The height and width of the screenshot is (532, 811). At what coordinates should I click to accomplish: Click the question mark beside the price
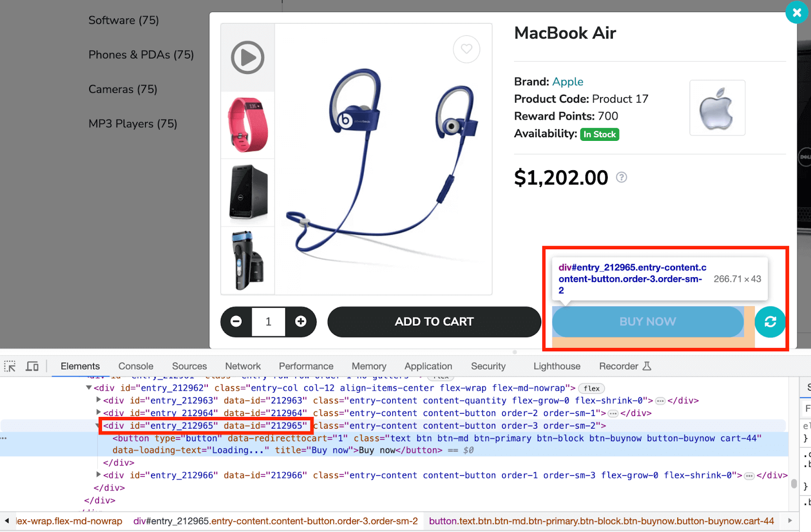(x=621, y=177)
